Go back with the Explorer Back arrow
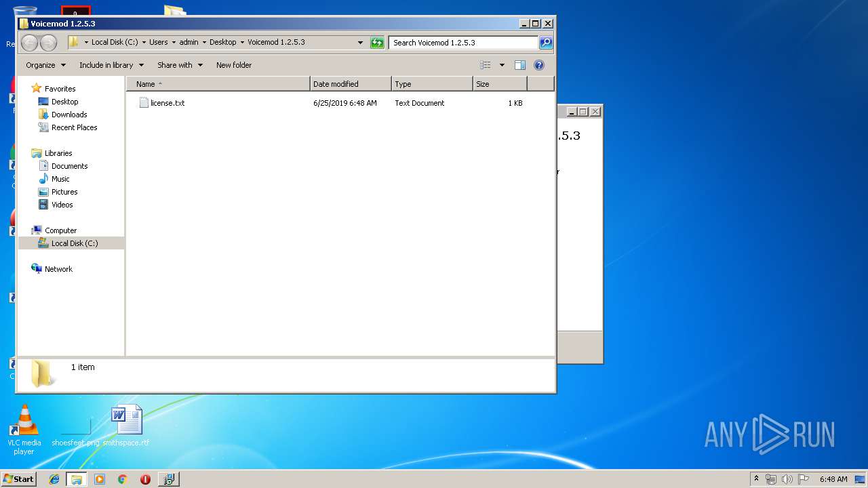The height and width of the screenshot is (488, 868). [x=29, y=43]
